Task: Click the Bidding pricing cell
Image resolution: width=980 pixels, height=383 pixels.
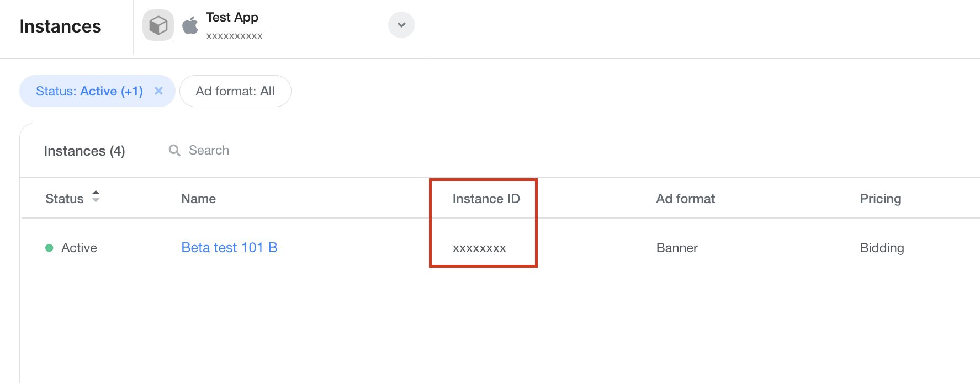Action: point(882,248)
